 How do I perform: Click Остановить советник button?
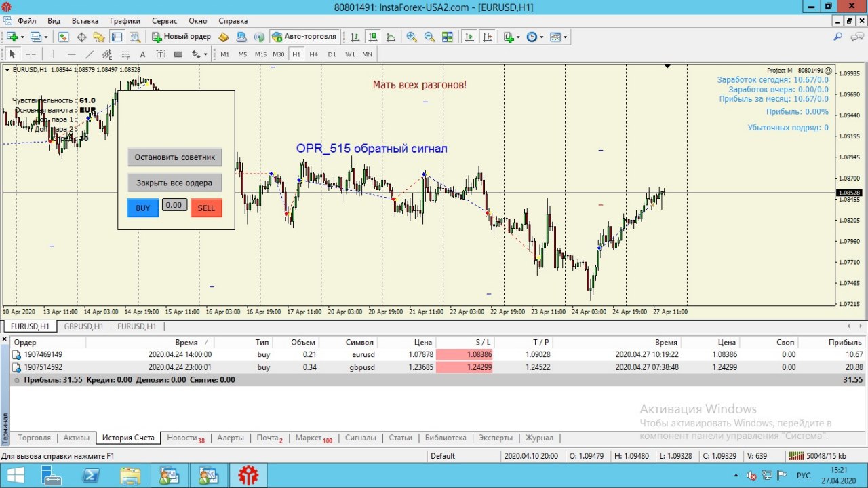coord(175,157)
